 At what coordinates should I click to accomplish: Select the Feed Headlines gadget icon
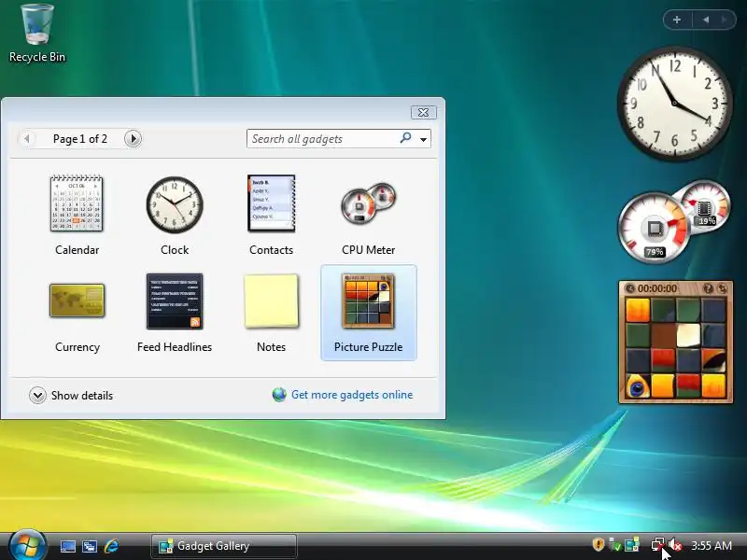[x=175, y=301]
